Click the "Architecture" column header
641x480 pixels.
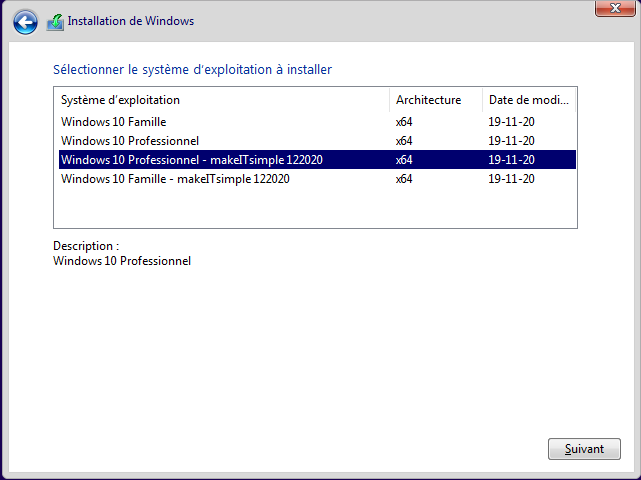[x=428, y=100]
